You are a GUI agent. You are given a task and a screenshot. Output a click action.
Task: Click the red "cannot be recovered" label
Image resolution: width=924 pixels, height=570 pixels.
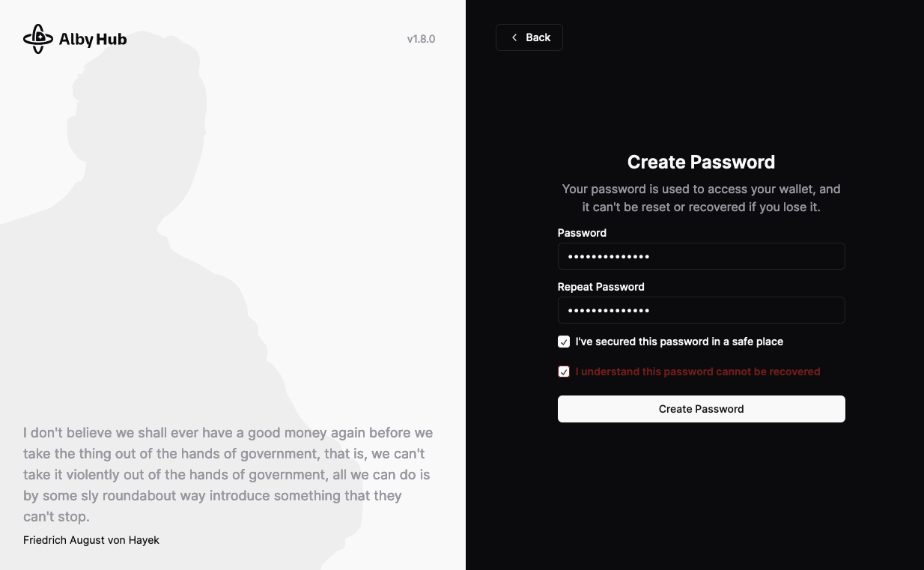click(698, 372)
